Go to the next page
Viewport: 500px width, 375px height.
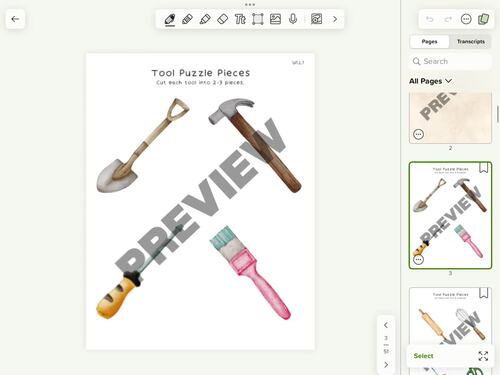386,365
